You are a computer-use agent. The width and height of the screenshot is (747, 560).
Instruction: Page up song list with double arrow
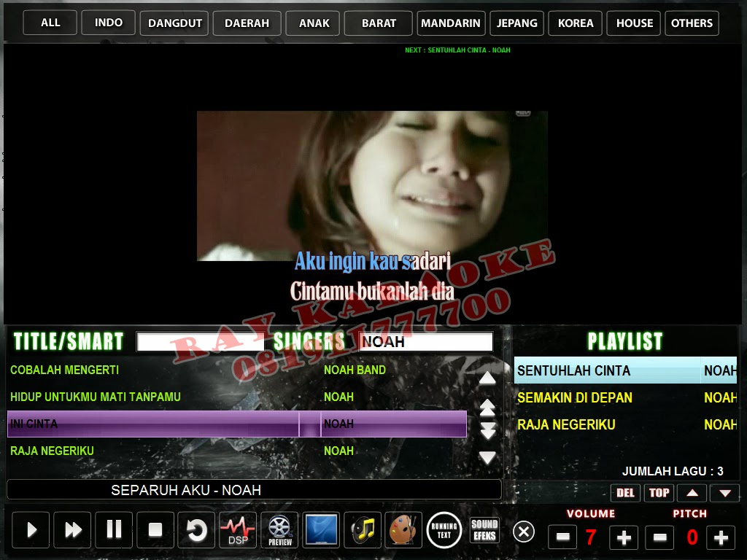487,408
